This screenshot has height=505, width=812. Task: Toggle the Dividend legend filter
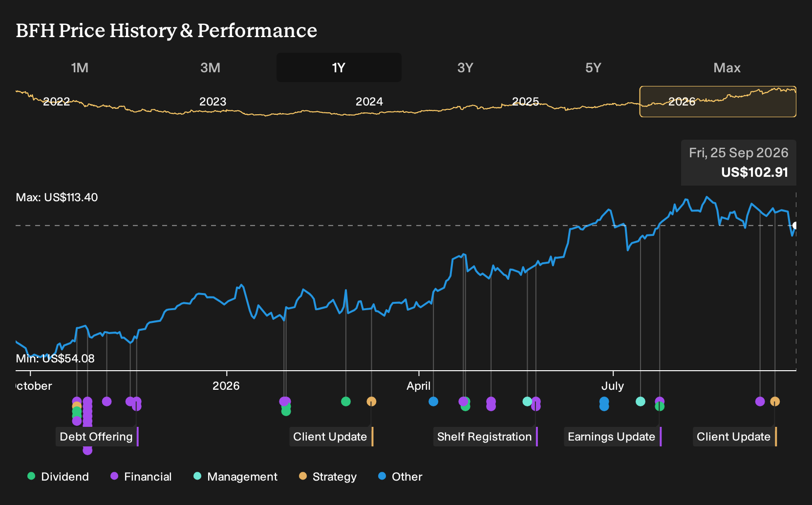tap(58, 477)
